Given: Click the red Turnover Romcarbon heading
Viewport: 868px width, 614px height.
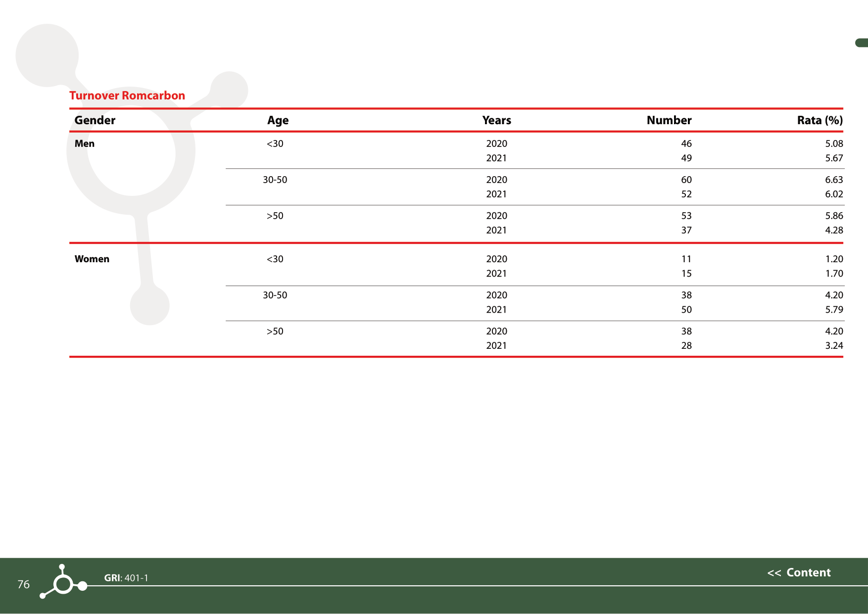Looking at the screenshot, I should tap(127, 95).
